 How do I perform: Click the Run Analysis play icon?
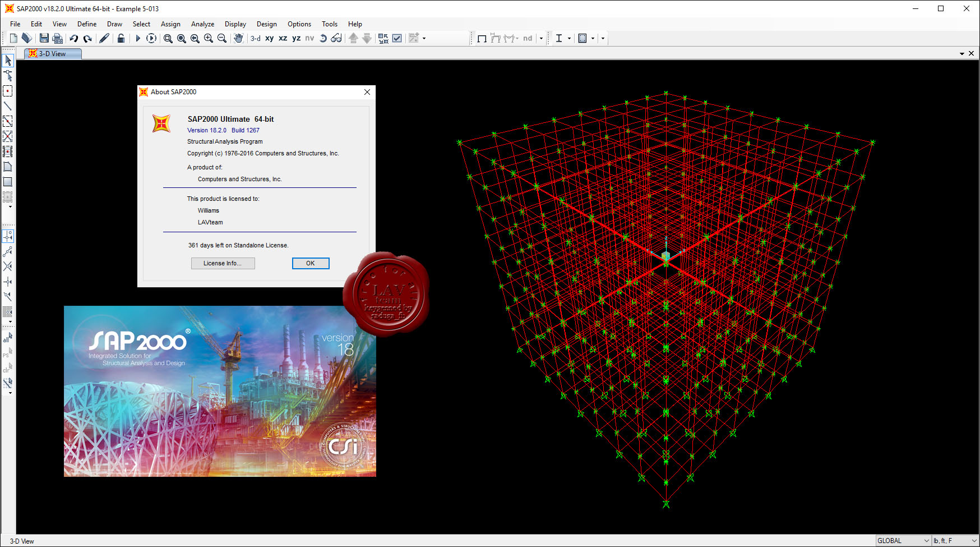coord(138,38)
